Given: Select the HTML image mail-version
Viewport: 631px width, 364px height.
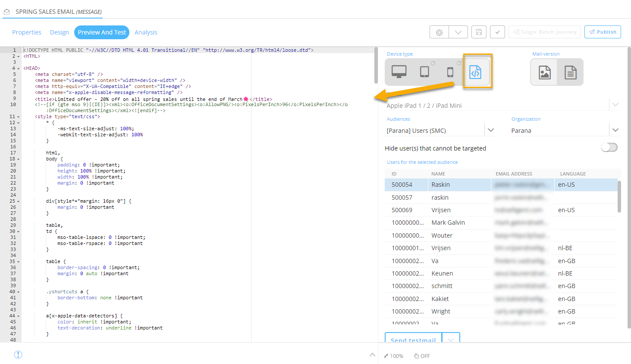Looking at the screenshot, I should (x=544, y=72).
